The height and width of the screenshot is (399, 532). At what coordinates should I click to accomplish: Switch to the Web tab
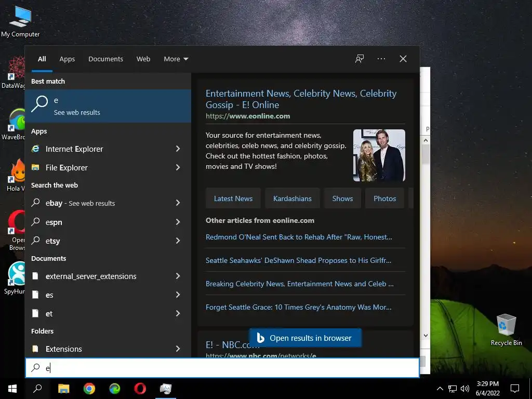[x=143, y=59]
